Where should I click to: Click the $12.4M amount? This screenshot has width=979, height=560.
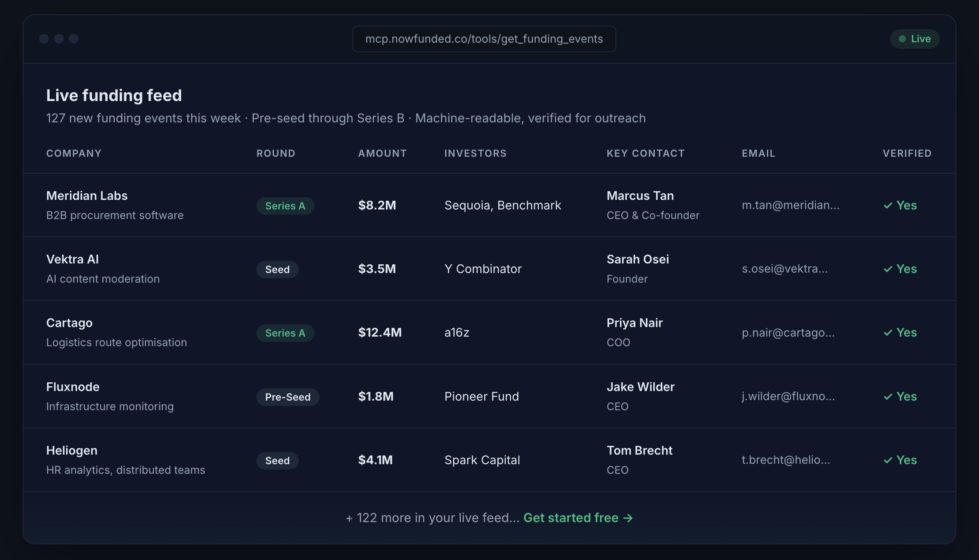(380, 332)
